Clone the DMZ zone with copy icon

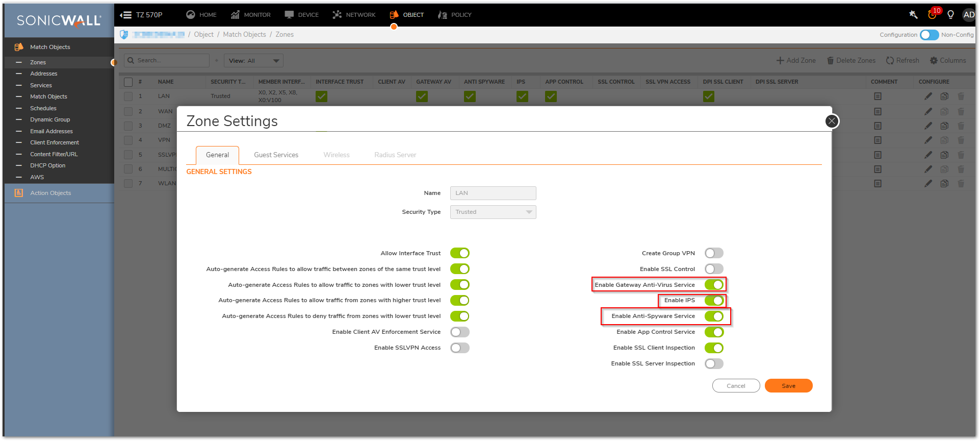pos(944,126)
